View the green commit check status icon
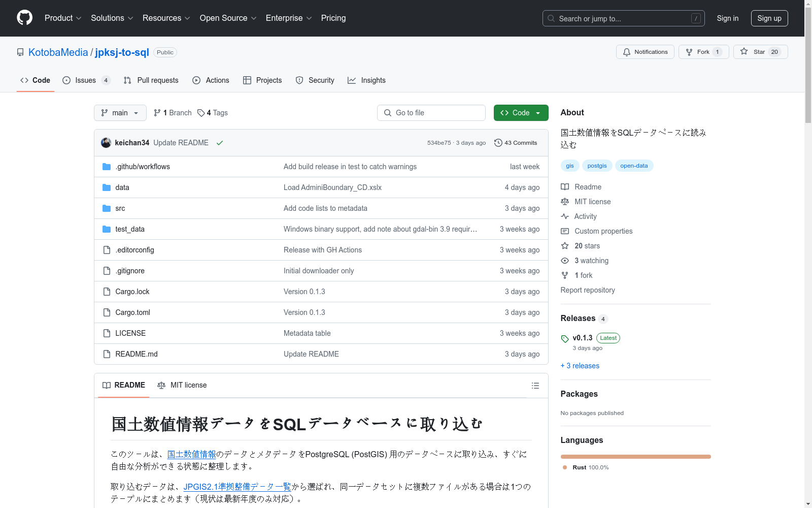 tap(220, 143)
